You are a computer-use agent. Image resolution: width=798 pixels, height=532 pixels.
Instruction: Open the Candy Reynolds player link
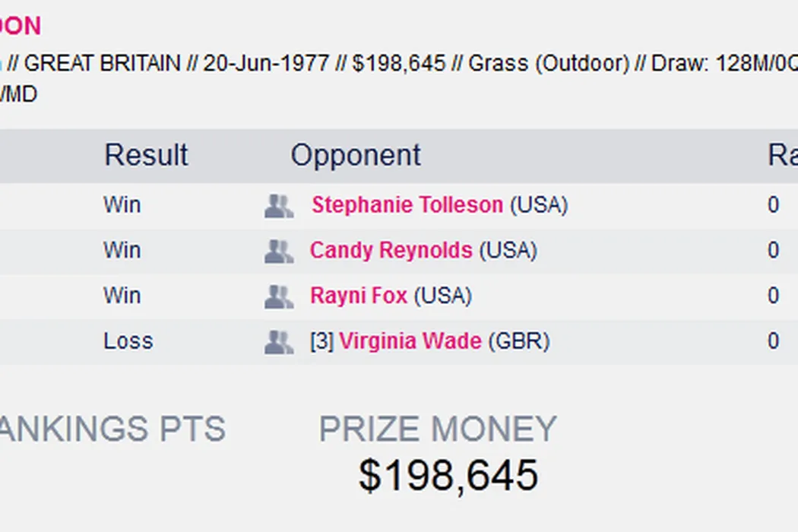click(x=391, y=251)
